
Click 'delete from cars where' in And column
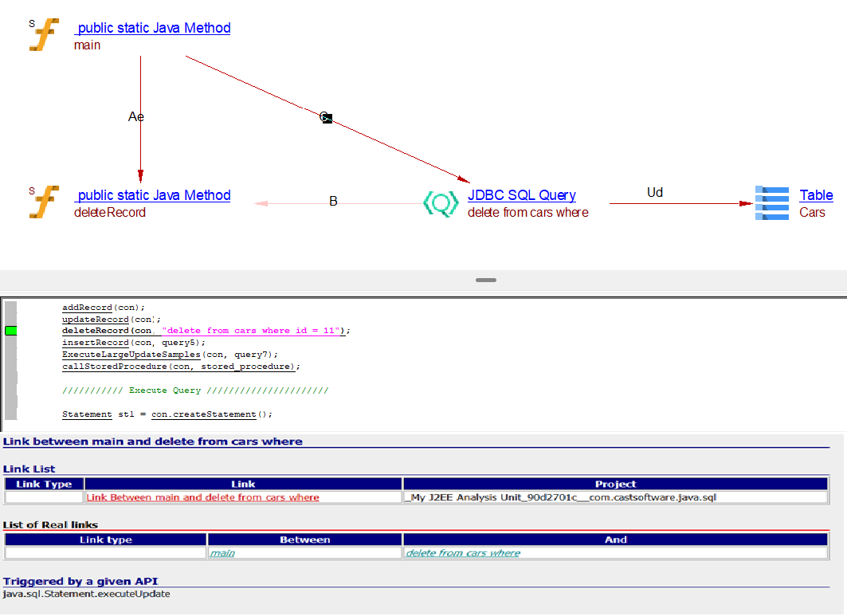(x=462, y=553)
